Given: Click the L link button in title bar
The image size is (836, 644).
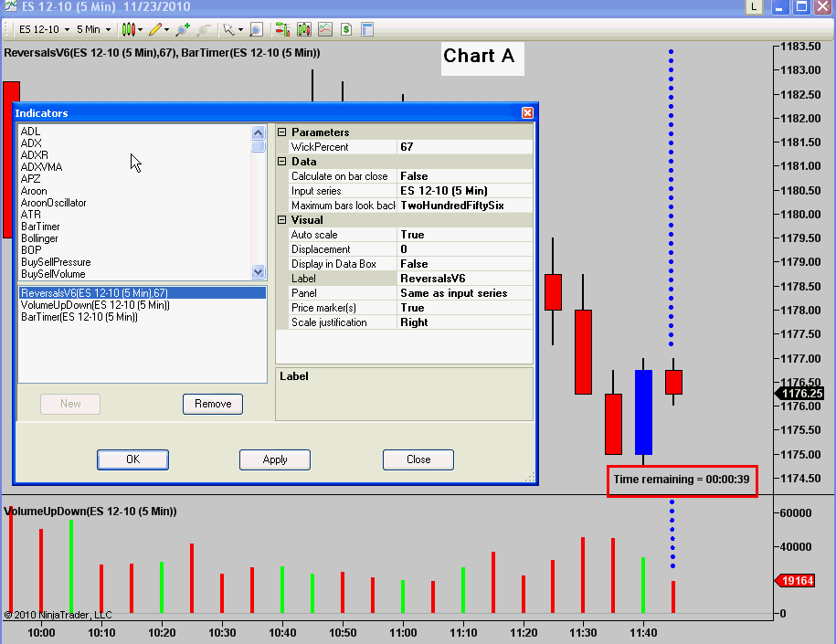Looking at the screenshot, I should coord(754,7).
